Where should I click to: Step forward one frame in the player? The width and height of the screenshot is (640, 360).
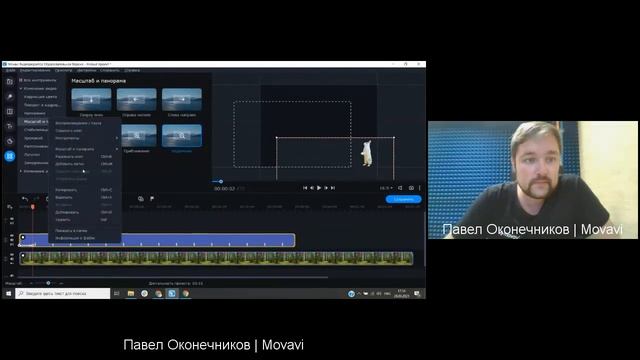point(326,188)
